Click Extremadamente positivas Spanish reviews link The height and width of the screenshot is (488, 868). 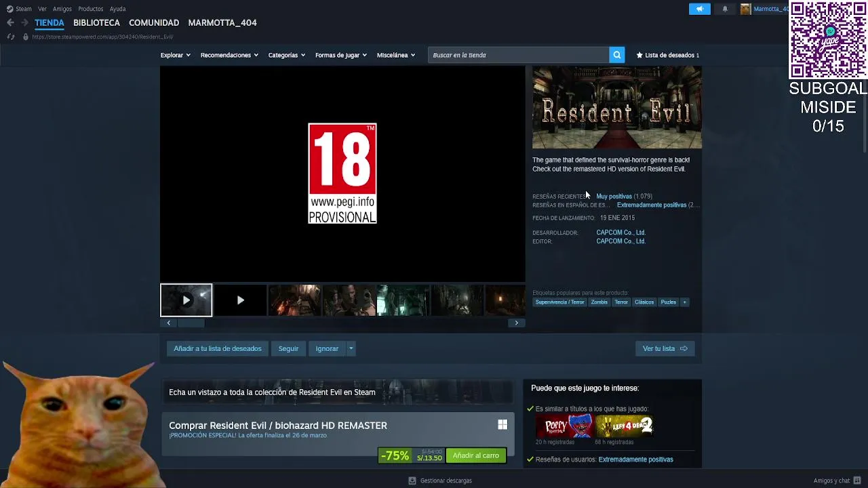pos(652,205)
